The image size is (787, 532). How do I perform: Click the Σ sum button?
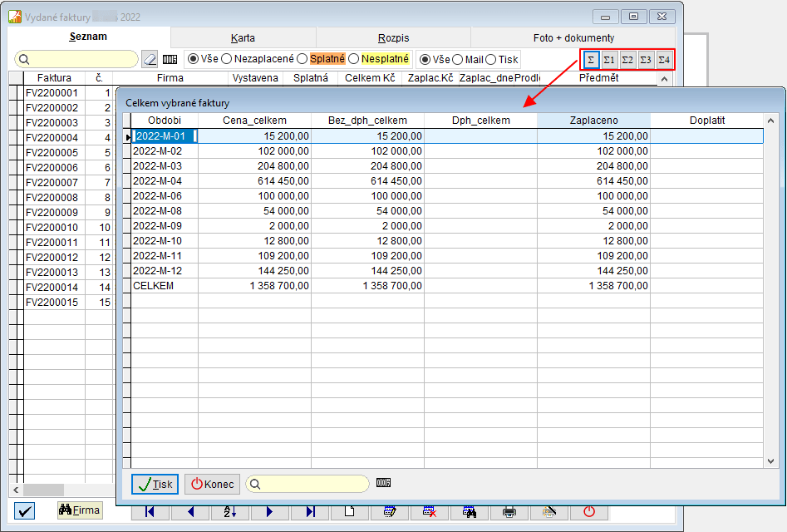click(591, 60)
